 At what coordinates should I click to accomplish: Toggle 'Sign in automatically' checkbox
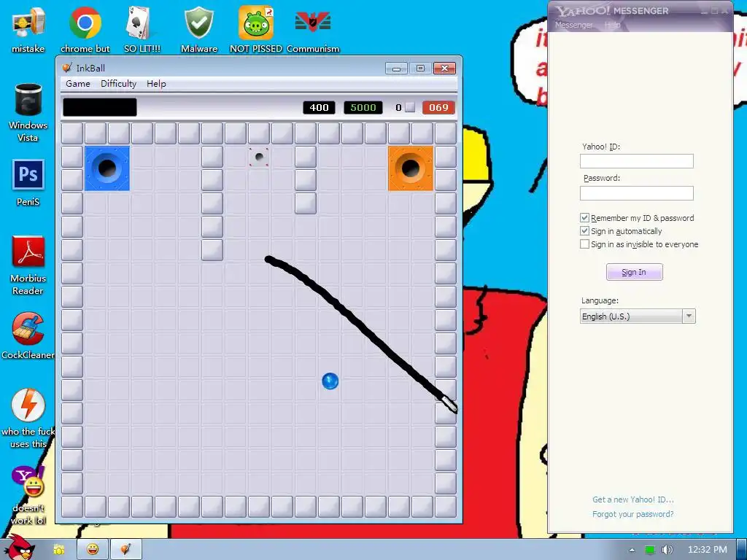[x=584, y=231]
